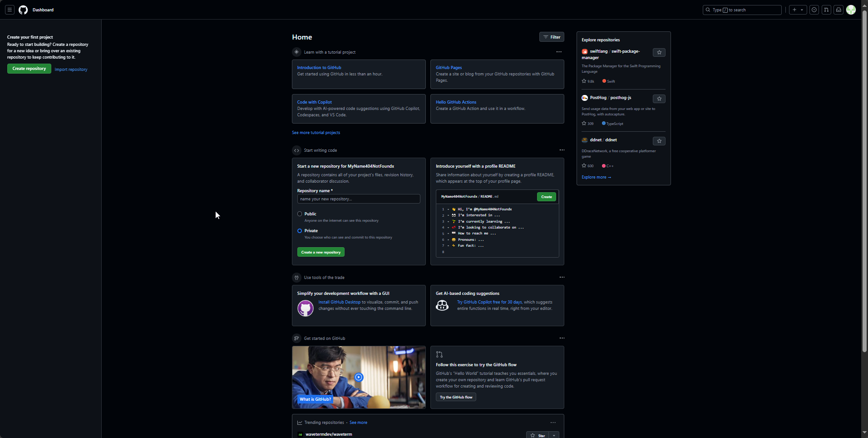The width and height of the screenshot is (868, 438).
Task: Star the ddnet/ddnet repository
Action: [659, 141]
